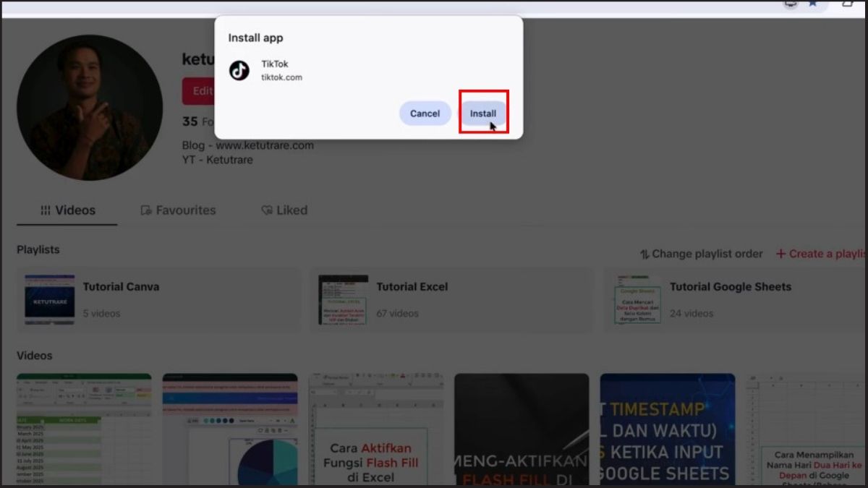Click the Videos tab grid icon
The image size is (868, 488).
45,210
